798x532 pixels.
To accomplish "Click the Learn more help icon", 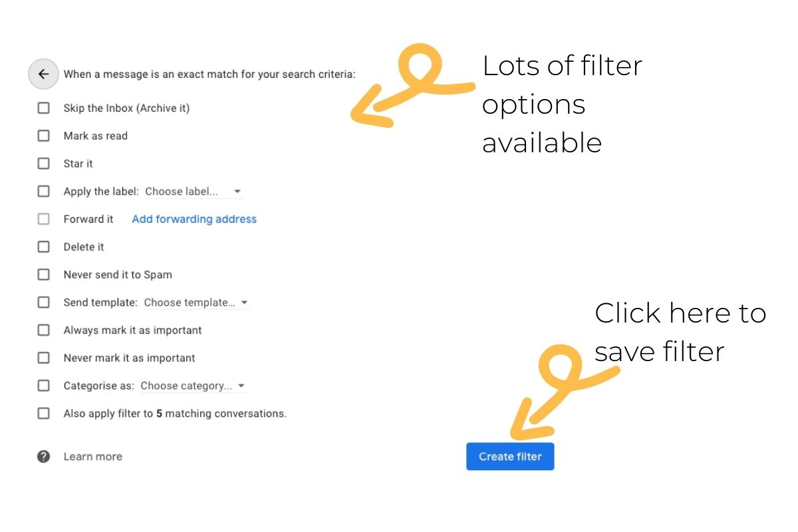I will [43, 456].
